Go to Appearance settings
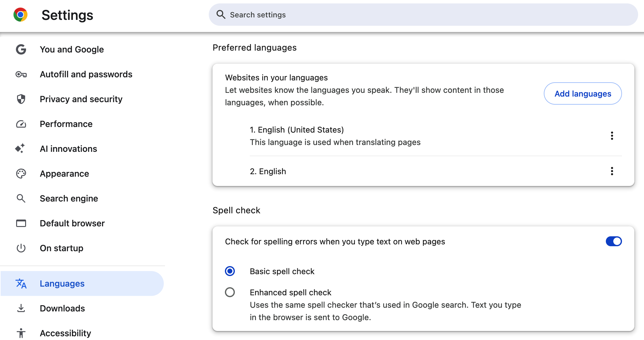644x340 pixels. click(x=82, y=174)
